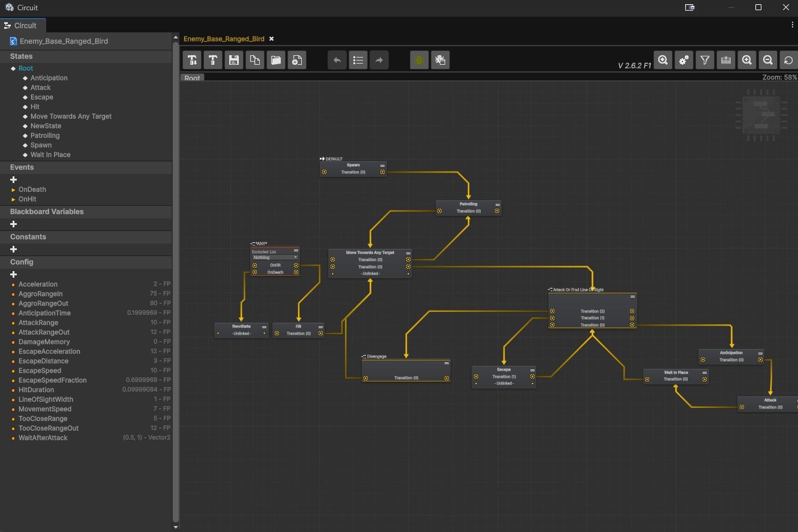Click the funnel filter icon
Screen dimensions: 798x532
705,60
